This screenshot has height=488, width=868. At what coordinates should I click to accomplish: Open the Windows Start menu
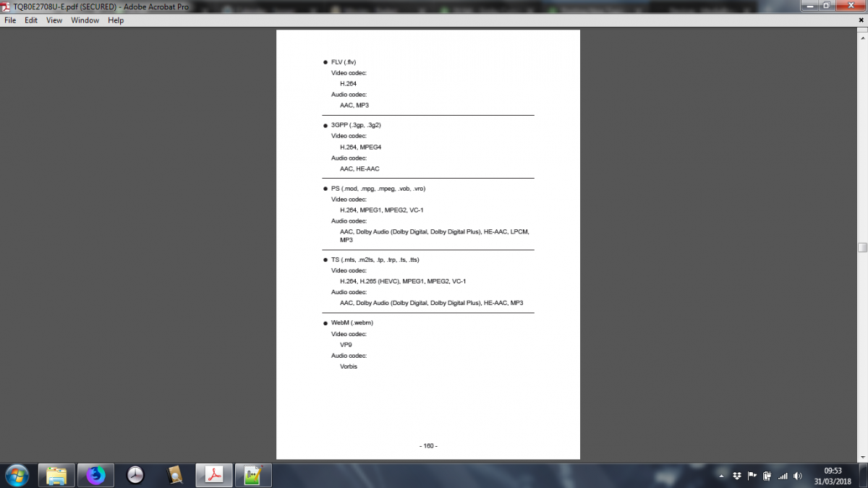17,475
